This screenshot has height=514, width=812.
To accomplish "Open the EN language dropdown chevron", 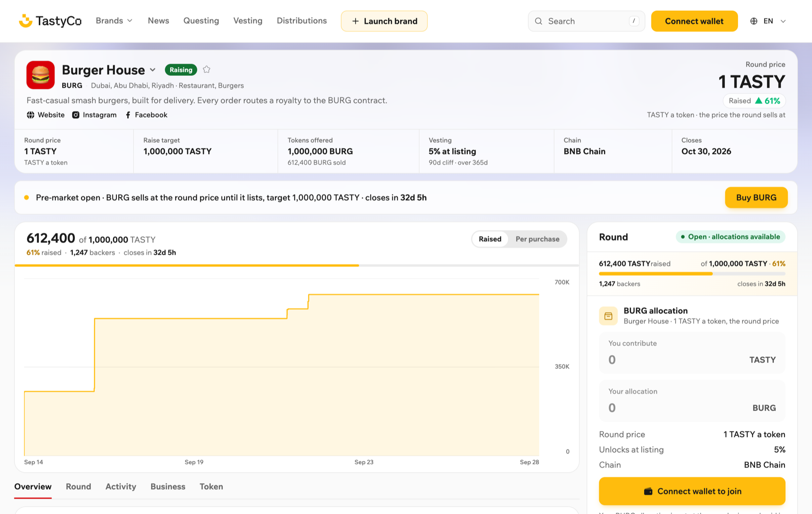I will click(783, 21).
